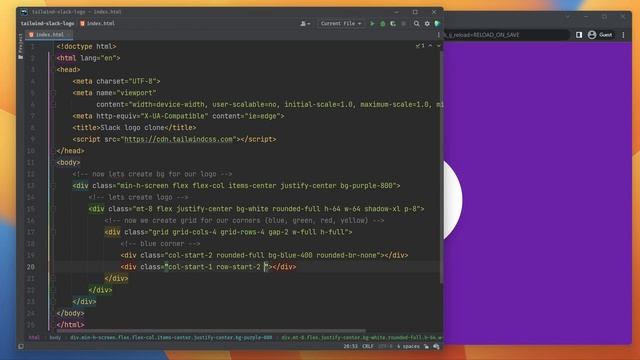Screen dimensions: 640x360
Task: Open the JetBrains toolbox icon at top right
Action: 438,24
